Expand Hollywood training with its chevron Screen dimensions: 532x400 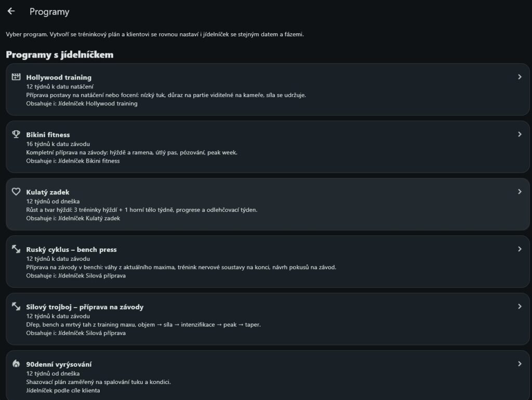(x=520, y=77)
